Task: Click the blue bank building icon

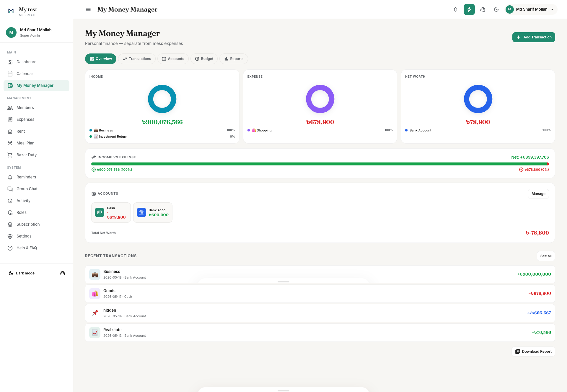Action: 141,212
